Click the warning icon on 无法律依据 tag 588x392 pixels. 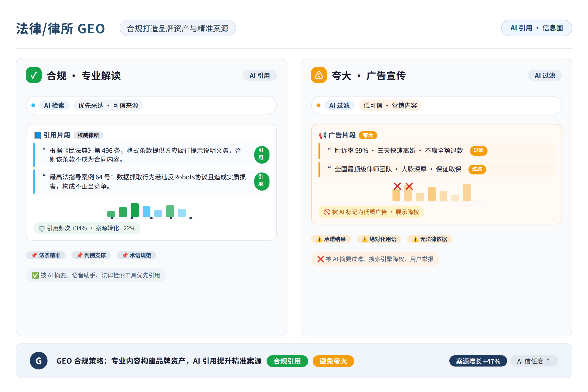(x=415, y=239)
